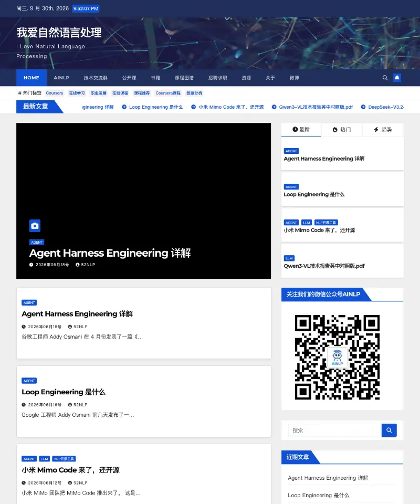Screen dimensions: 420x504
Task: Open sidebar tab item Loop Engineering 是什么
Action: click(314, 194)
